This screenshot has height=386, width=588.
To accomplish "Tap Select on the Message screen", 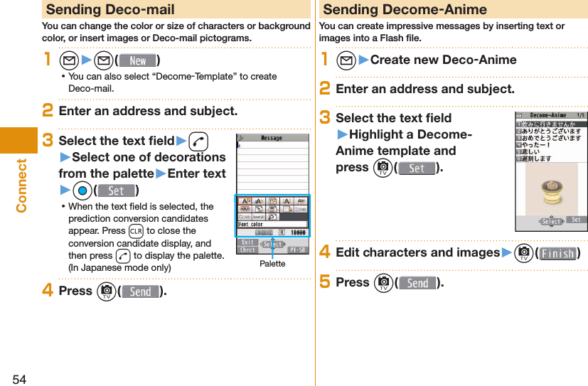I will click(272, 245).
